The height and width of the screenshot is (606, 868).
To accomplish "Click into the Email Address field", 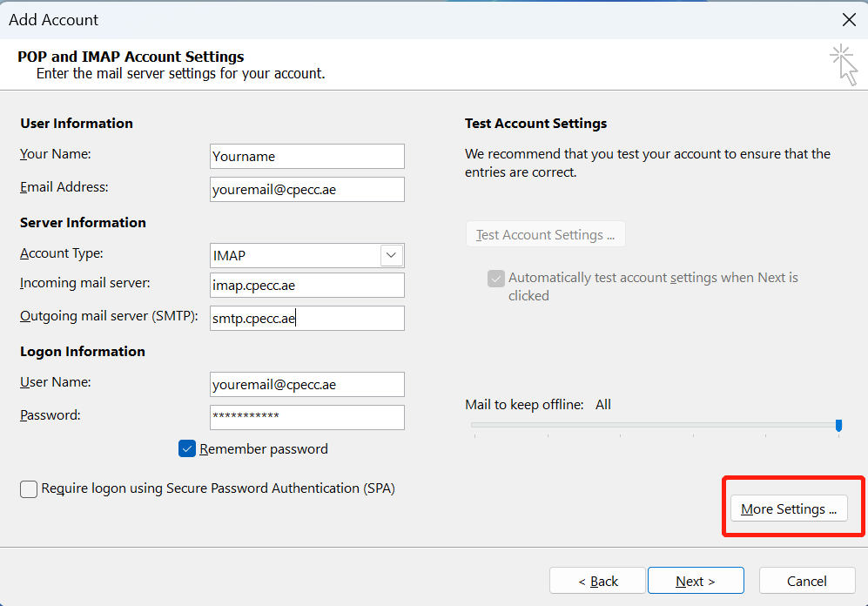I will 307,189.
